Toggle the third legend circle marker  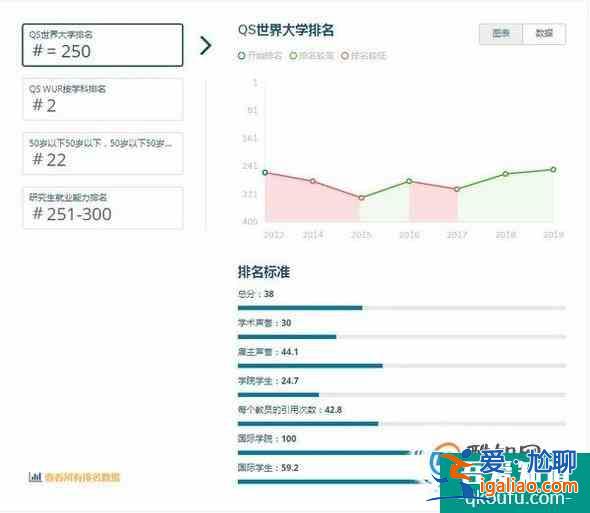[344, 56]
